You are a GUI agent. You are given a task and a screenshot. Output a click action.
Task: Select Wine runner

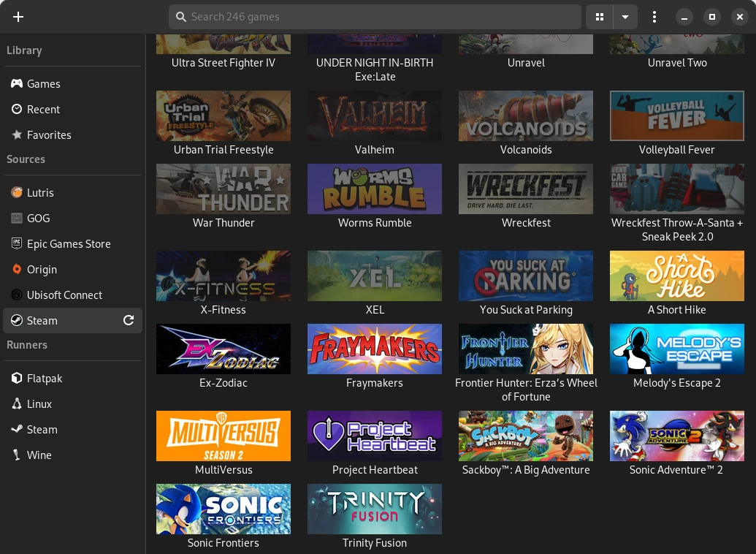(72, 455)
